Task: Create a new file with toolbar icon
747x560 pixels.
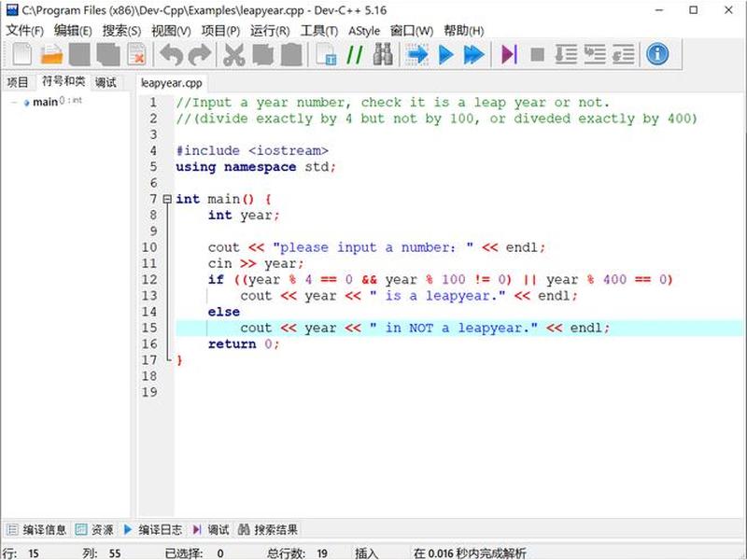Action: 21,54
